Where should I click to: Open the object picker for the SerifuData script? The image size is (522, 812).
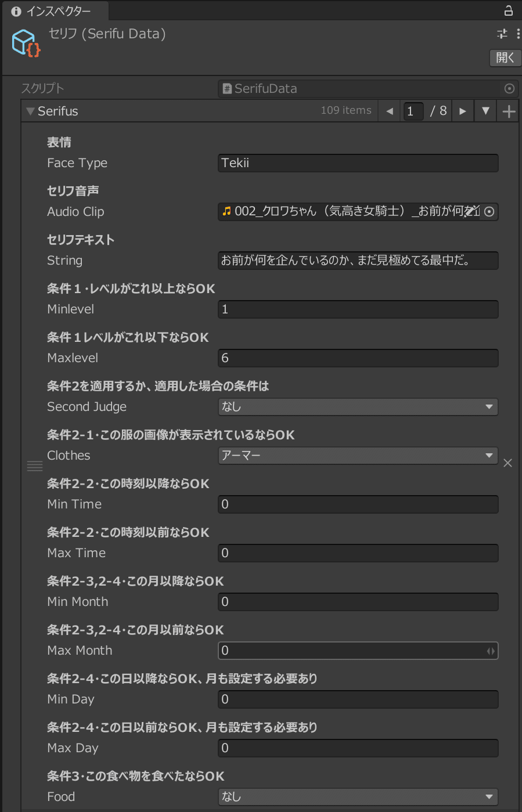pos(509,89)
